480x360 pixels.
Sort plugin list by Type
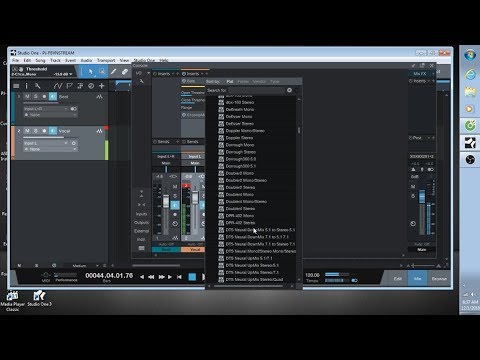coord(275,82)
